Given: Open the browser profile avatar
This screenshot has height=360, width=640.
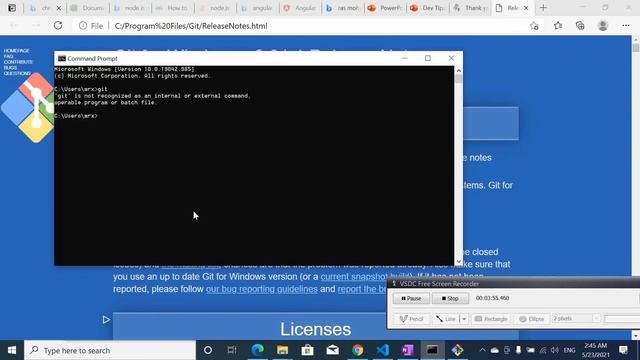Looking at the screenshot, I should [x=603, y=26].
